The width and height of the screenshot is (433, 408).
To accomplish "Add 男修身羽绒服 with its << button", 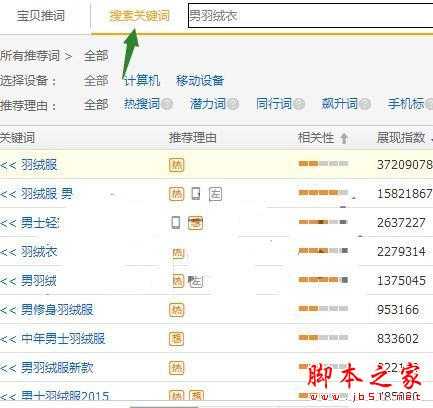I will click(8, 310).
